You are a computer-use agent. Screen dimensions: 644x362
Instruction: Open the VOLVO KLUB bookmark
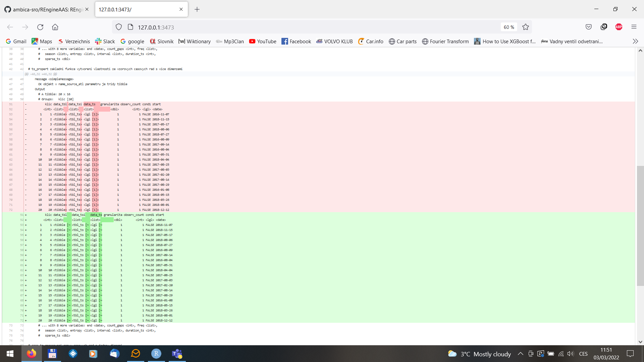tap(334, 41)
